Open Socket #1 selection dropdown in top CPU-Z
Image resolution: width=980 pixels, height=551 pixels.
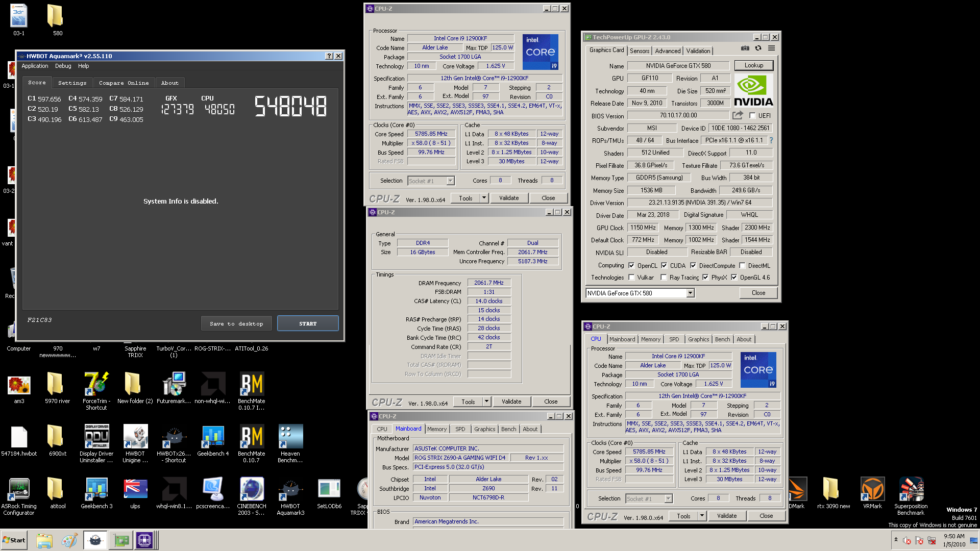tap(431, 181)
